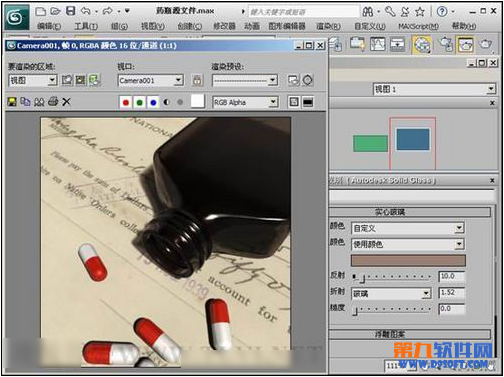This screenshot has height=377, width=504.
Task: Copy rendered image to clipboard icon
Action: (x=25, y=102)
